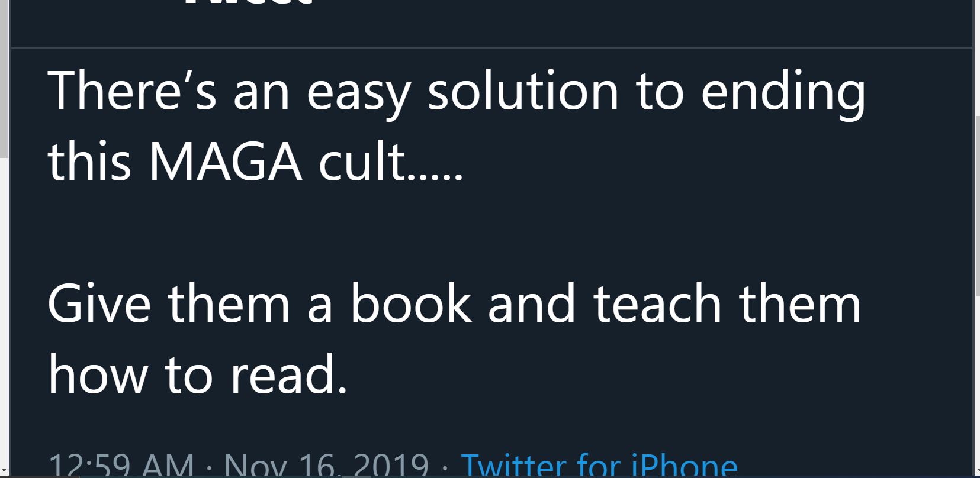Click the word 'ending' in the tweet
Screen dimensions: 980x478
[x=783, y=93]
